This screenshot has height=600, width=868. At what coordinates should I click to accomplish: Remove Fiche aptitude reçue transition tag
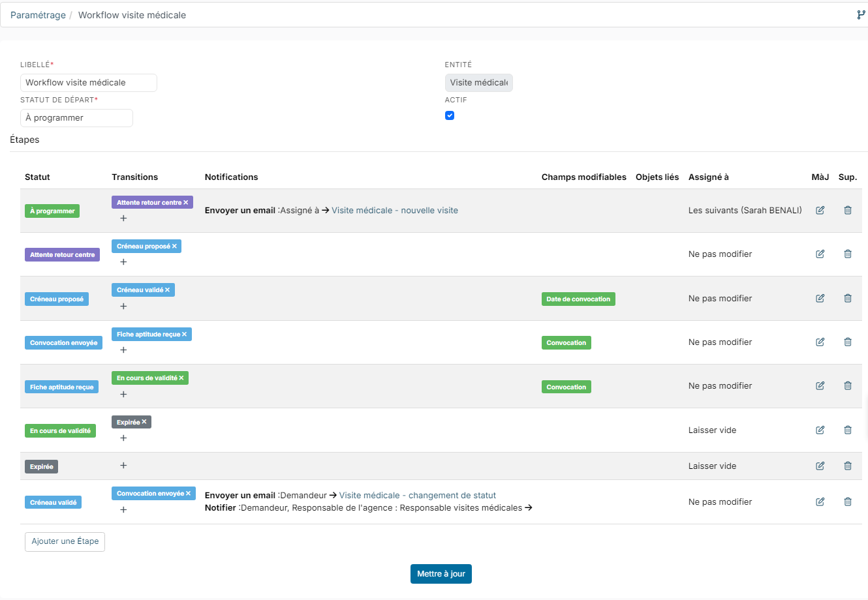(185, 335)
